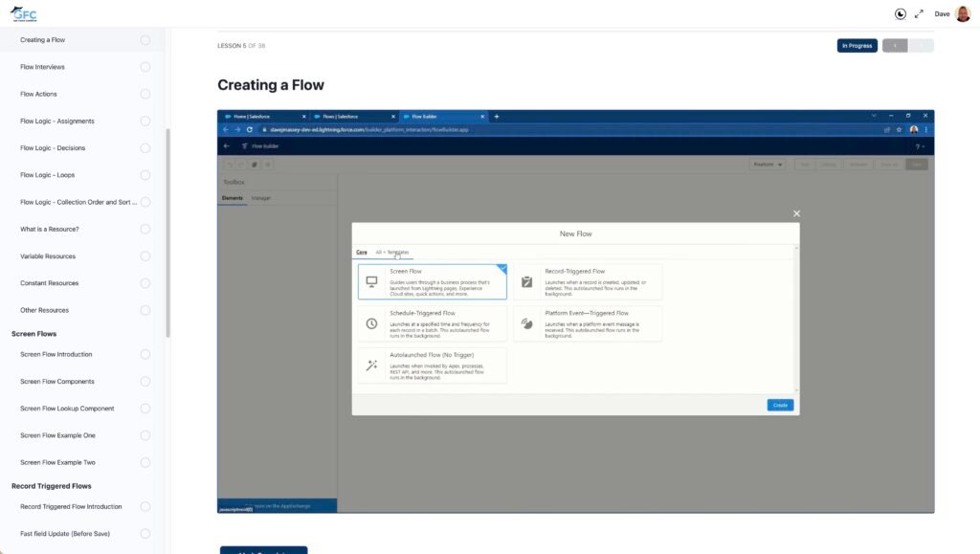Open the Chrome tab search chevron
This screenshot has height=554, width=980.
pyautogui.click(x=874, y=116)
